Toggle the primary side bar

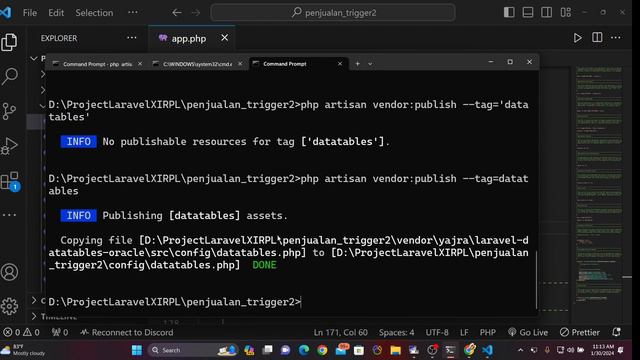click(509, 12)
